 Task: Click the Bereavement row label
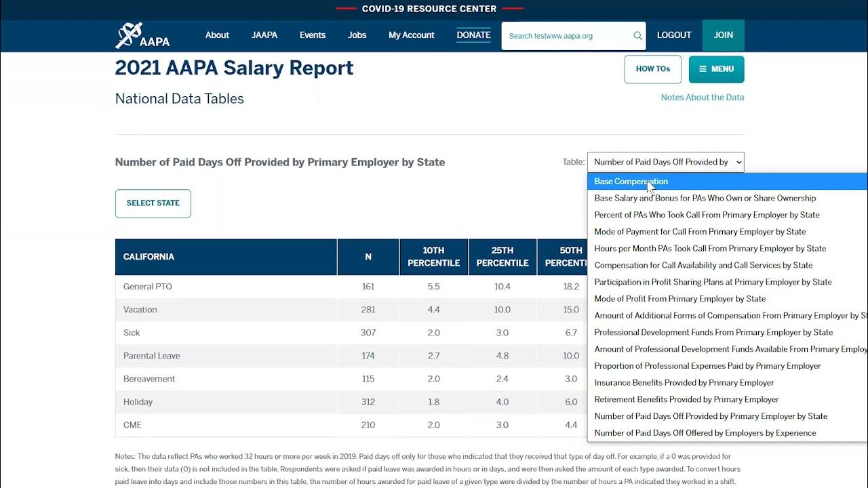click(x=149, y=379)
